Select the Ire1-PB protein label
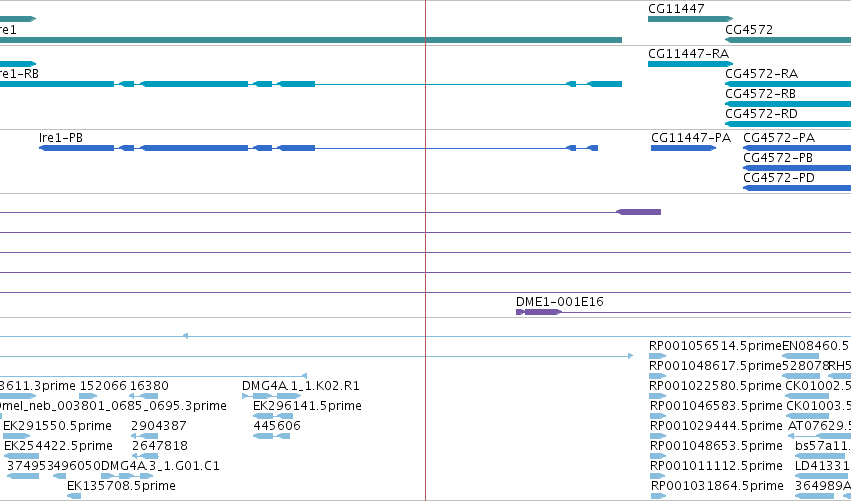851x501 pixels. click(61, 138)
